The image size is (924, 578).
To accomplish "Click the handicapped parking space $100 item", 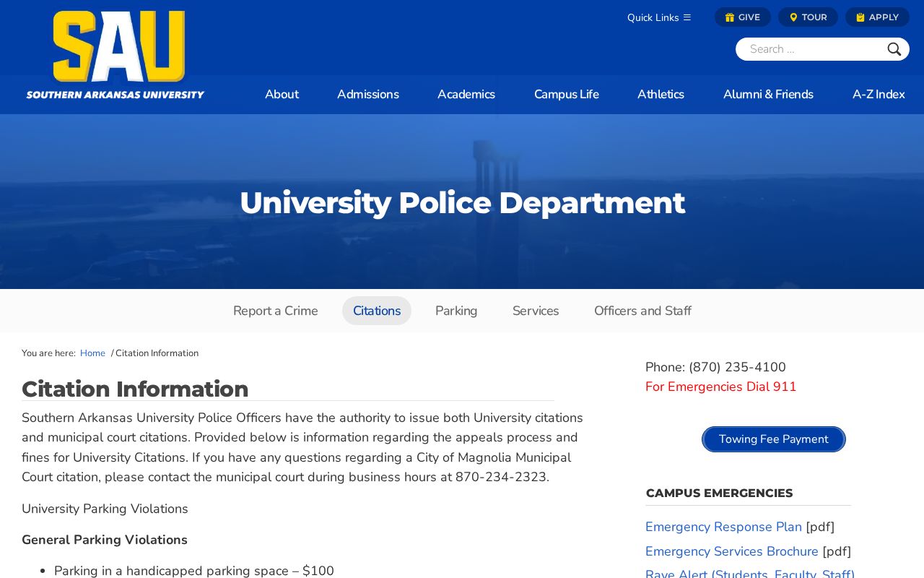I will pos(194,571).
